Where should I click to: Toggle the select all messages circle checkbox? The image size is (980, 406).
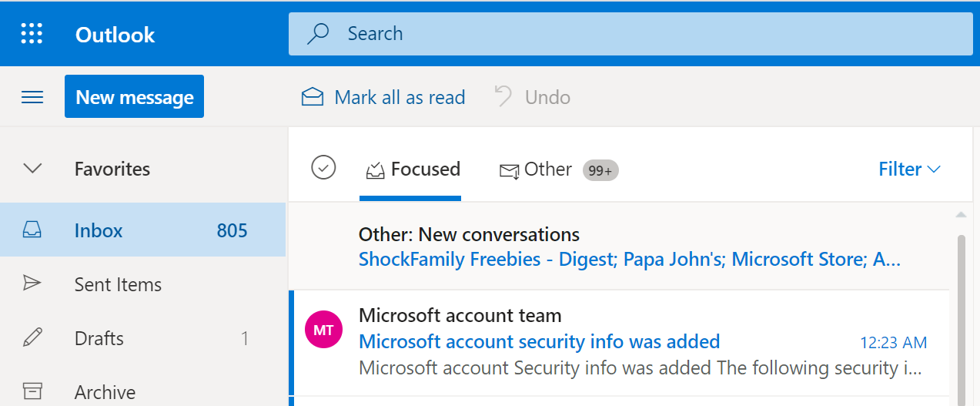323,167
